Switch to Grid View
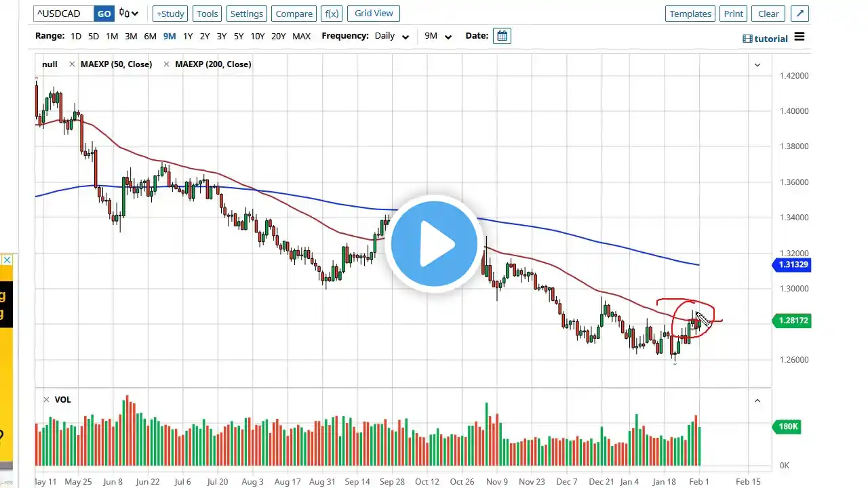Viewport: 868px width, 488px height. click(374, 13)
